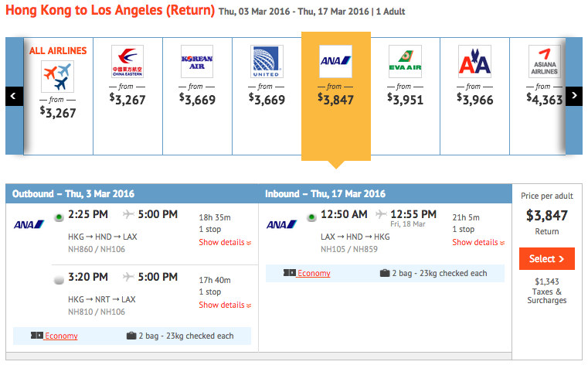Click seat class icon beside inbound Economy
Viewport: 588px width, 365px height.
(290, 273)
